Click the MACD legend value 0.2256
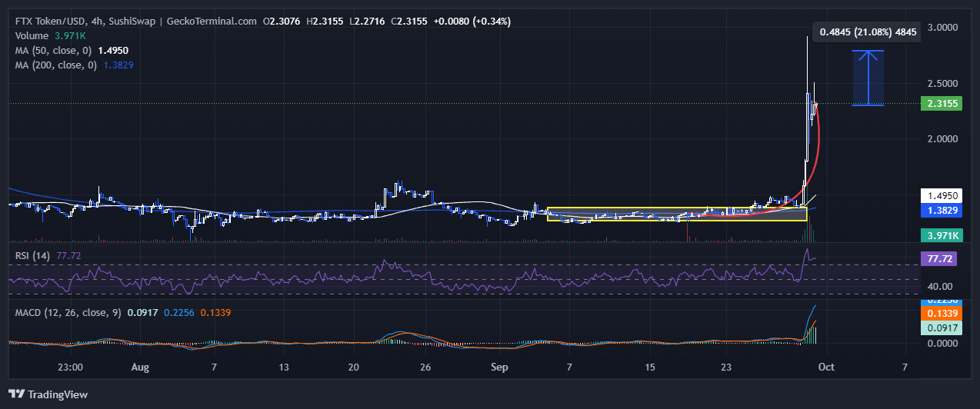The width and height of the screenshot is (980, 409). [181, 312]
